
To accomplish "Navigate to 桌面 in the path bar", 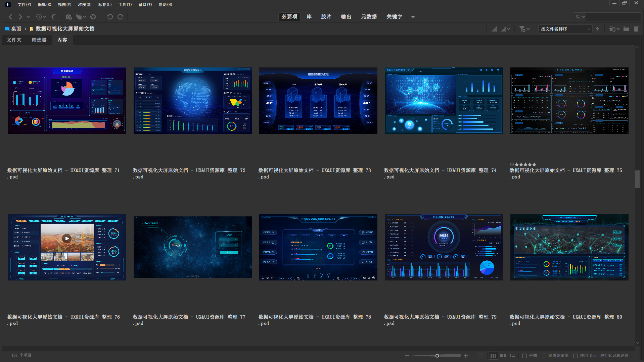I will (13, 29).
